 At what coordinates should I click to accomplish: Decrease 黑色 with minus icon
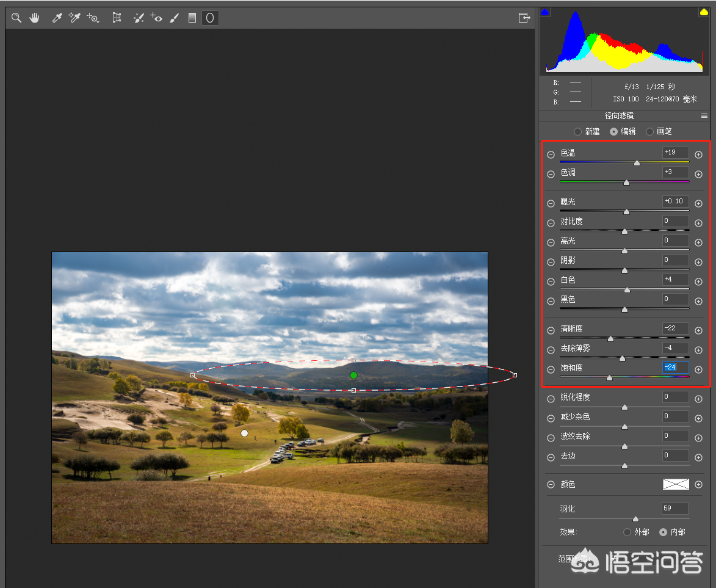(x=551, y=302)
